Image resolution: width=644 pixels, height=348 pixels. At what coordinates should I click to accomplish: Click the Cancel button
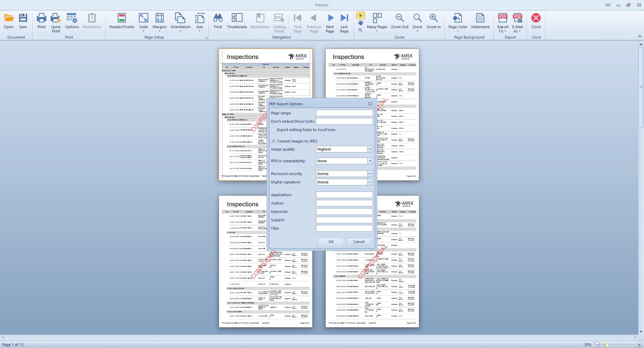pyautogui.click(x=359, y=242)
